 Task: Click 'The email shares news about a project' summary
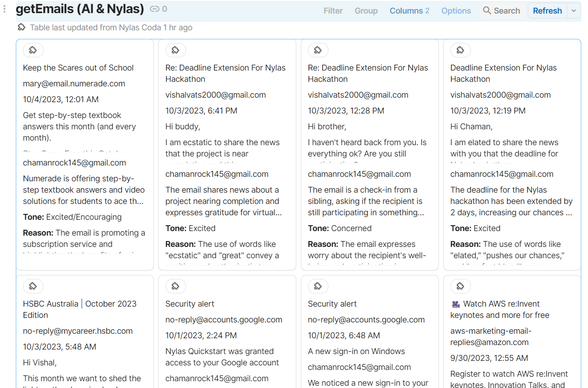(223, 201)
